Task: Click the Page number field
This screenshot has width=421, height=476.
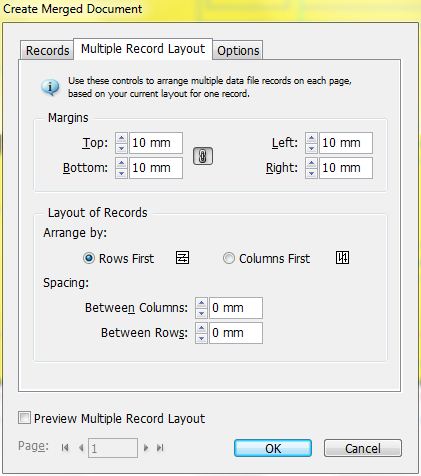Action: coord(113,448)
